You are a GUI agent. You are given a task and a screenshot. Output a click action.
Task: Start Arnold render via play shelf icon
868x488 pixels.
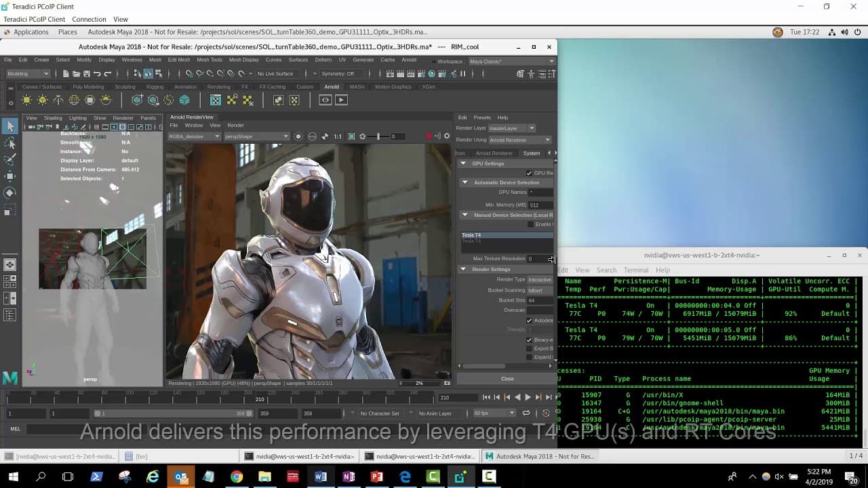point(341,100)
